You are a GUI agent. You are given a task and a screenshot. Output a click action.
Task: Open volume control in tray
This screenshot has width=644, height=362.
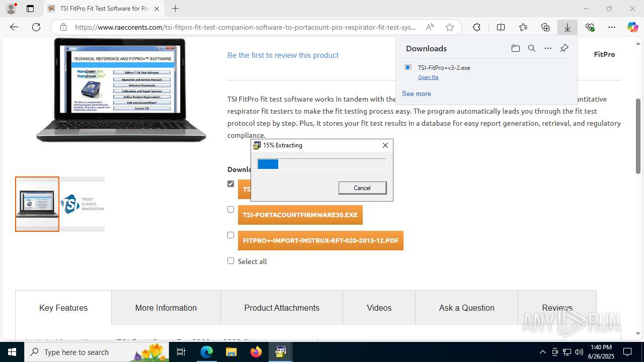pos(579,352)
